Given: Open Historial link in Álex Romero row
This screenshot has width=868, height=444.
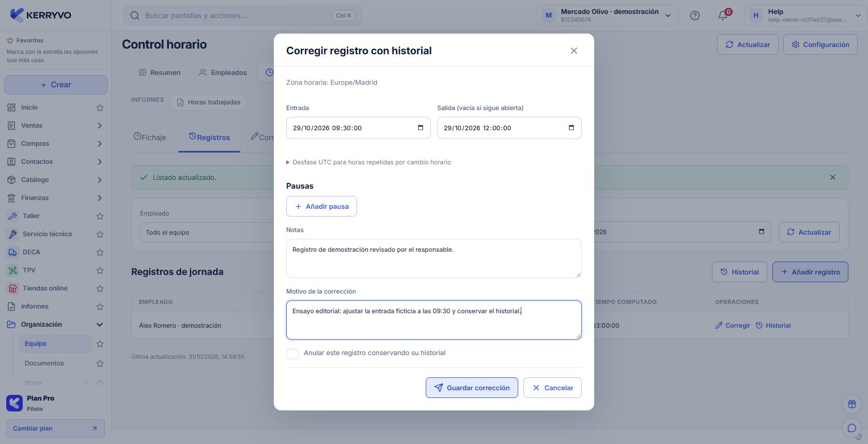Looking at the screenshot, I should (773, 326).
